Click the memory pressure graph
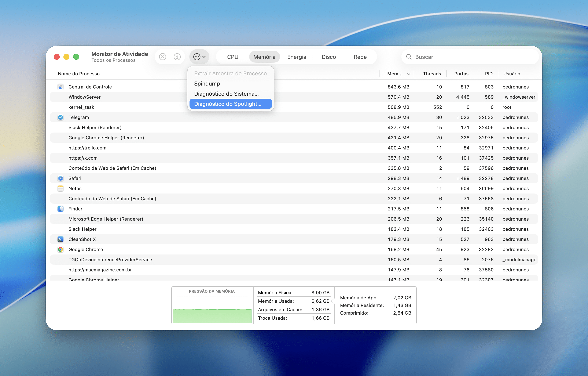The width and height of the screenshot is (588, 376). click(x=212, y=315)
